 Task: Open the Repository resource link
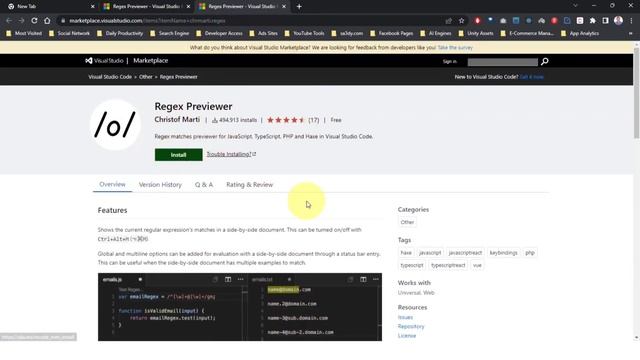coord(411,327)
